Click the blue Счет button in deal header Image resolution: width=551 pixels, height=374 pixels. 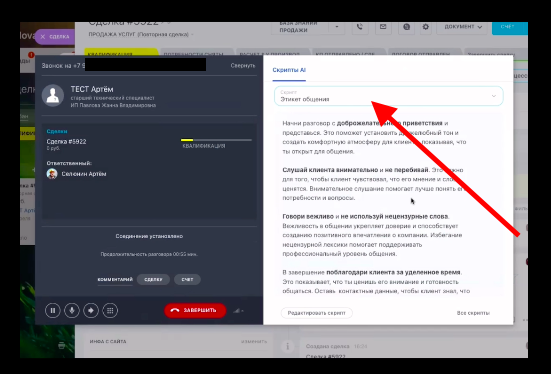coord(510,27)
